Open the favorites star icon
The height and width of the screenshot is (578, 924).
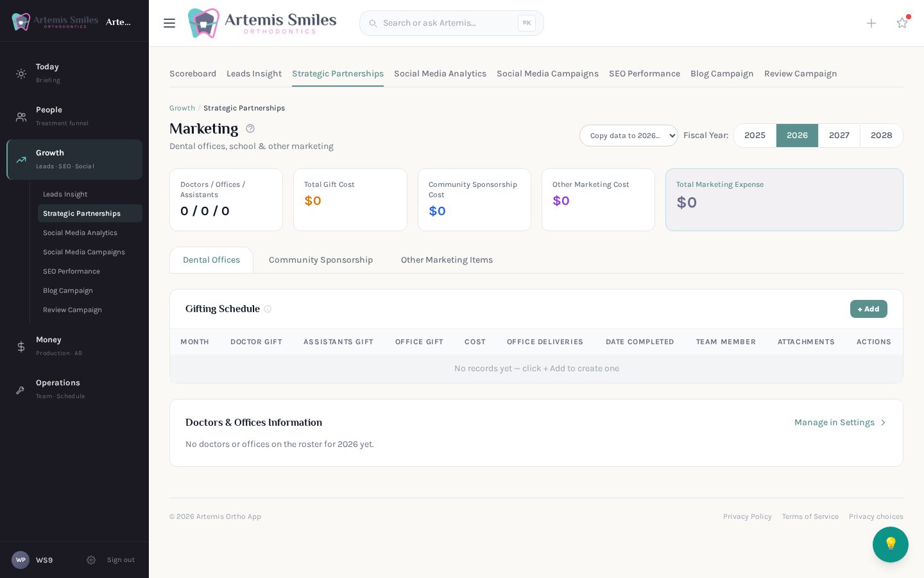pos(902,22)
